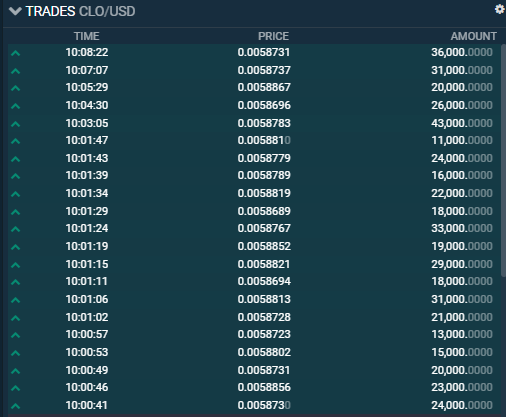Click up-arrow icon of the 10:00:46 trade

(15, 388)
